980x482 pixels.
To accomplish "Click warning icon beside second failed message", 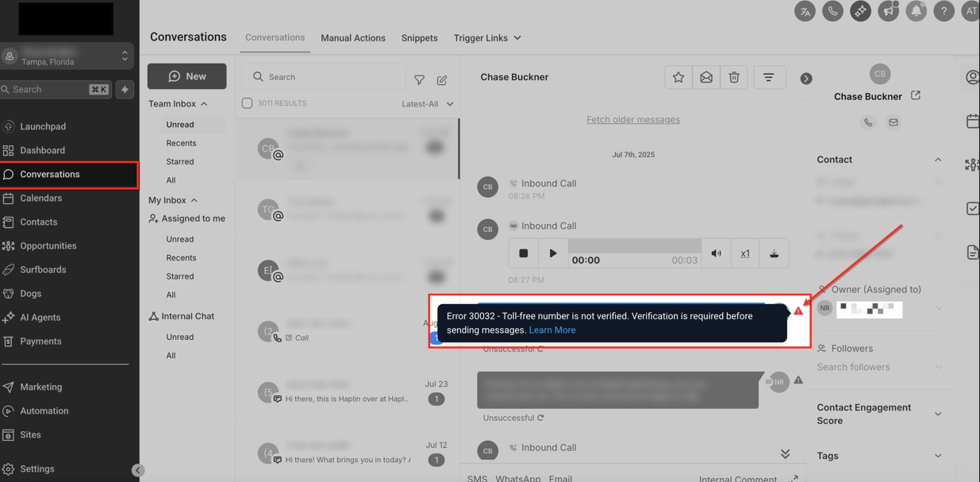I will click(798, 380).
